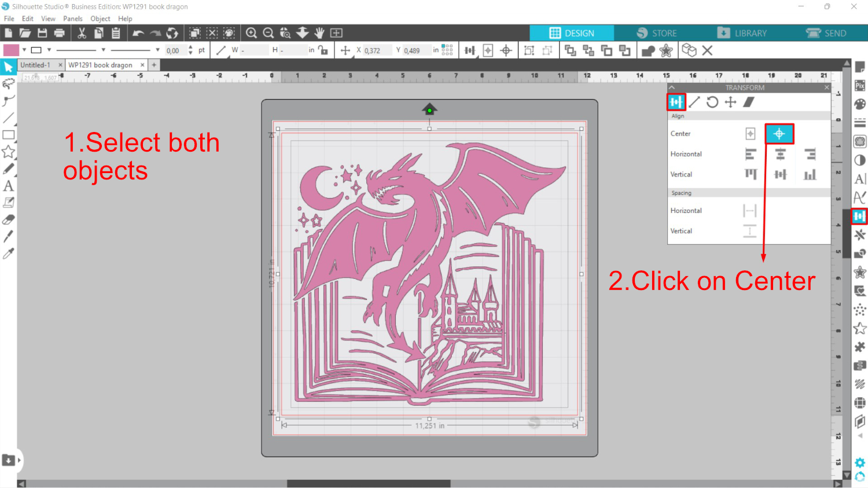Screen dimensions: 868x488
Task: Space objects horizontally
Action: (750, 211)
